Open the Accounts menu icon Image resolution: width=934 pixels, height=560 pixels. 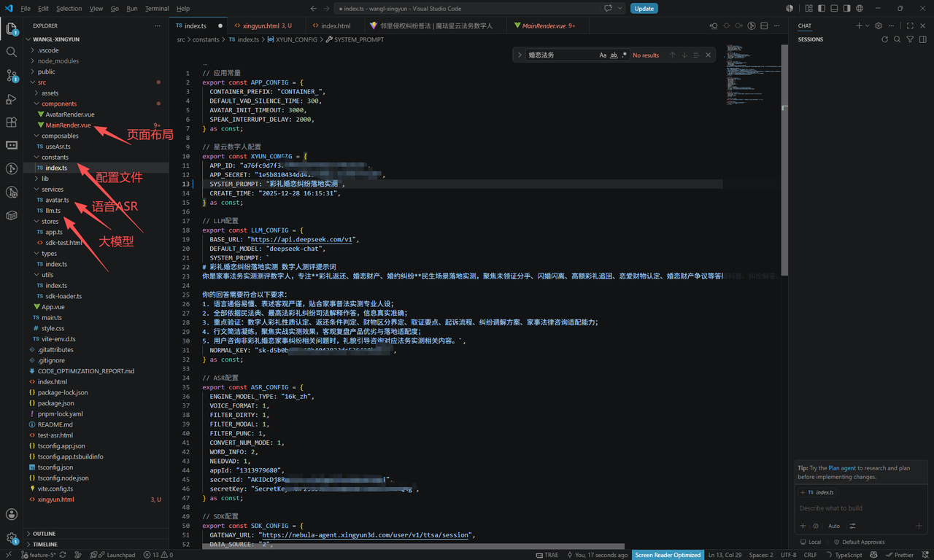[x=12, y=515]
